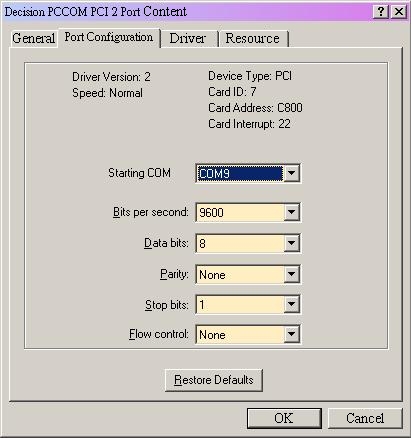Close the Port Content dialog
This screenshot has width=411, height=438.
pyautogui.click(x=398, y=12)
